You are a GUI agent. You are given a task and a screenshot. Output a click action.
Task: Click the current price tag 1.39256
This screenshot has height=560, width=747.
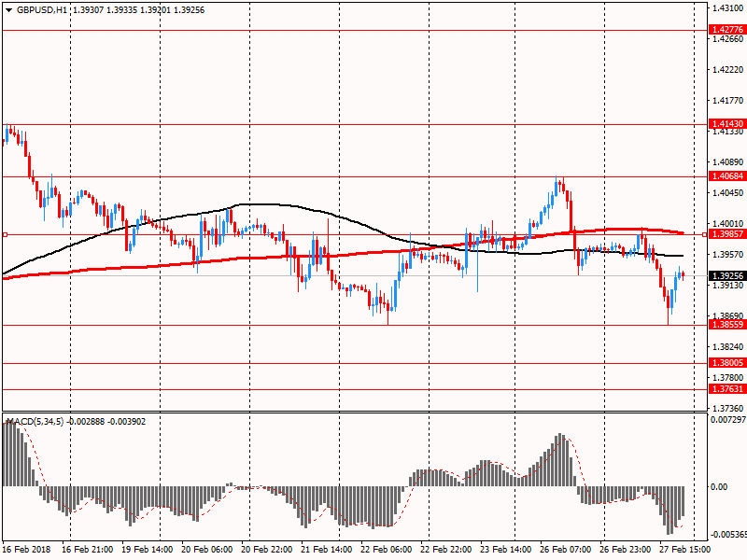727,275
